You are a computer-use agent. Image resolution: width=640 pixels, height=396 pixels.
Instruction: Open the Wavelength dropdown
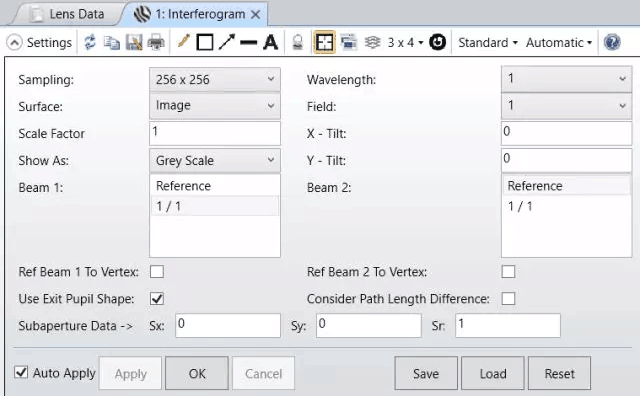click(x=567, y=79)
